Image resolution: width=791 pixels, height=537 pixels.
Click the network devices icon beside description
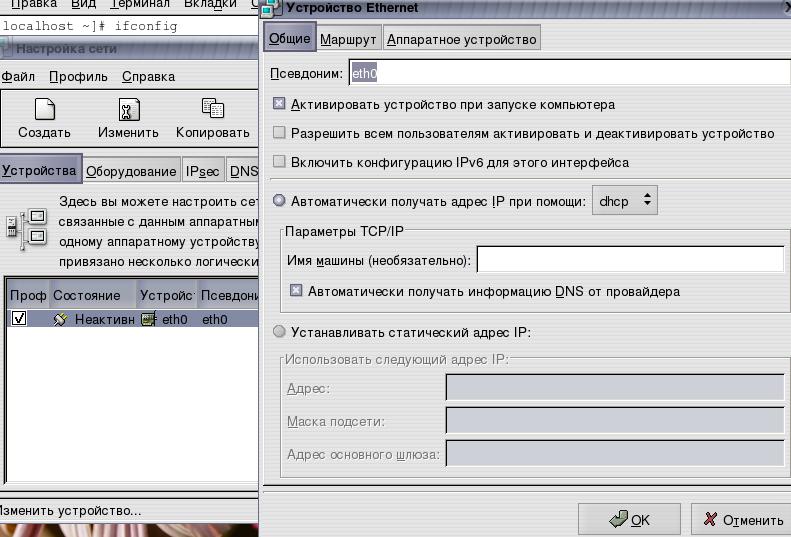28,226
